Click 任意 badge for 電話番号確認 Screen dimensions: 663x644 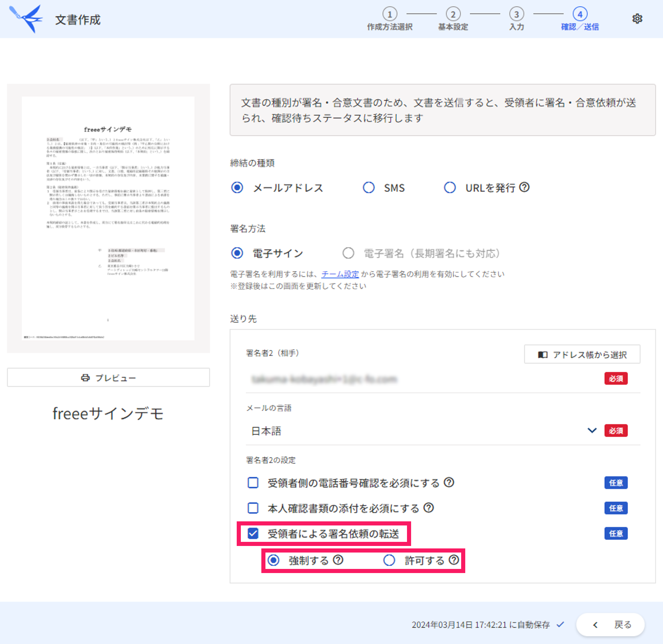[616, 483]
